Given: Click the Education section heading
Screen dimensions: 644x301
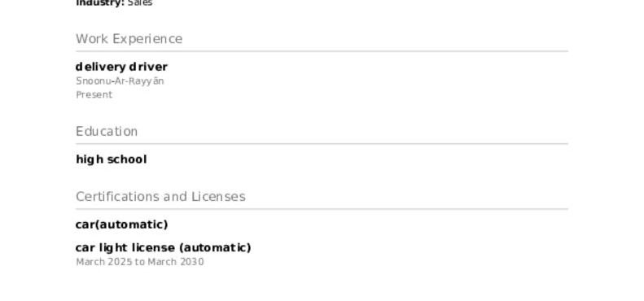Looking at the screenshot, I should tap(107, 132).
